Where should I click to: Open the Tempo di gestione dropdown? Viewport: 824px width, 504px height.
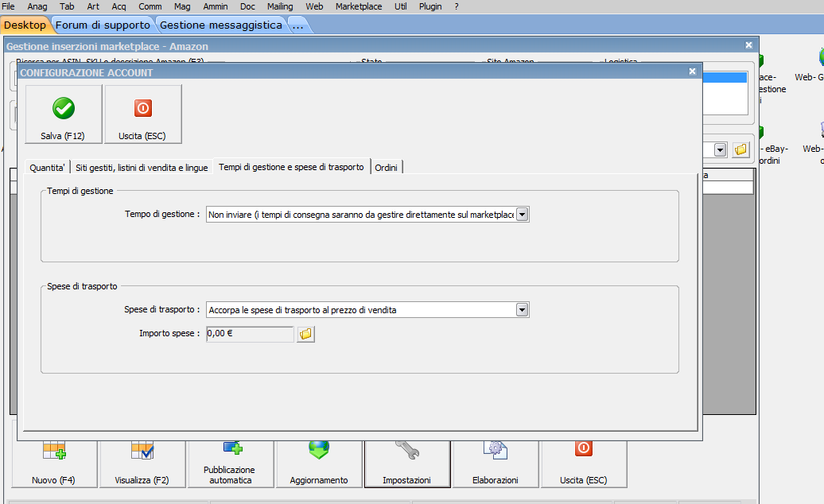tap(523, 214)
